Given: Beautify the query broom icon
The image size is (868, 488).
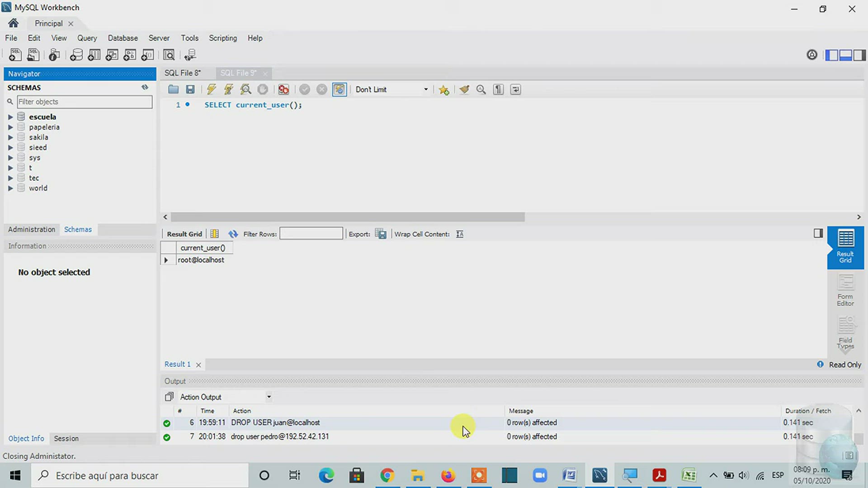Looking at the screenshot, I should [464, 89].
